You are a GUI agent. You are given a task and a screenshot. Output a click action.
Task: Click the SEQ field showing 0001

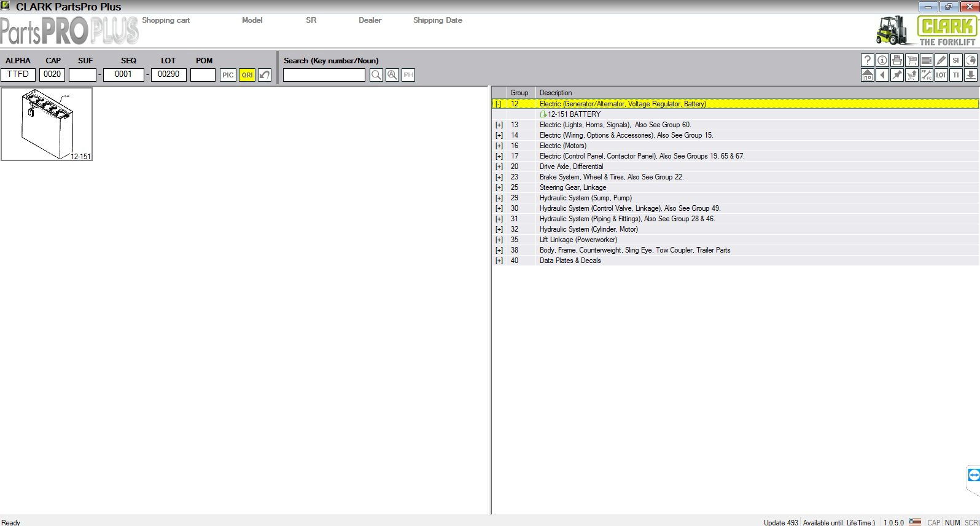(x=123, y=74)
